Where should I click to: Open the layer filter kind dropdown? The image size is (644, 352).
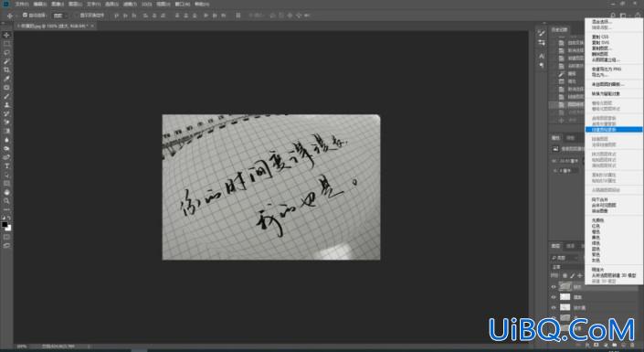(564, 258)
